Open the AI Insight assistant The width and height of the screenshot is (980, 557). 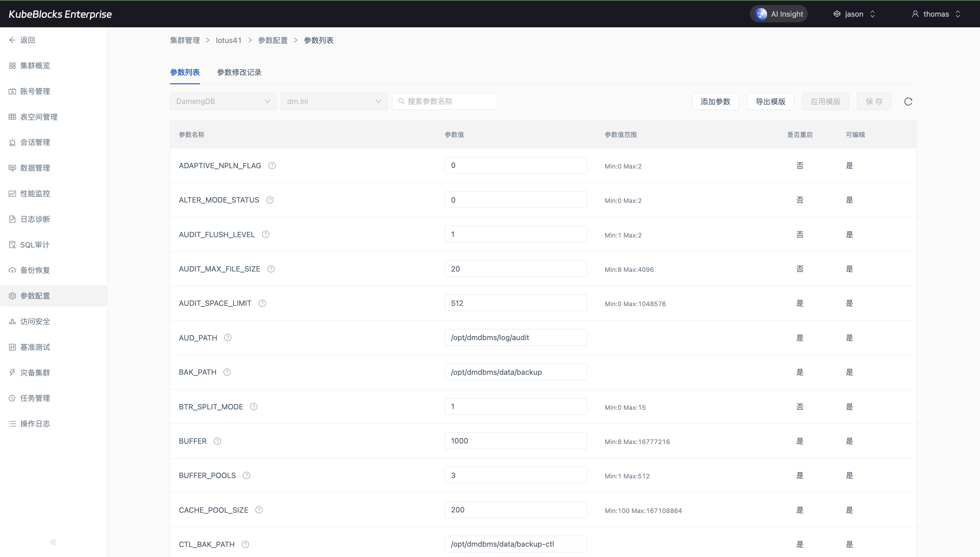[x=779, y=14]
